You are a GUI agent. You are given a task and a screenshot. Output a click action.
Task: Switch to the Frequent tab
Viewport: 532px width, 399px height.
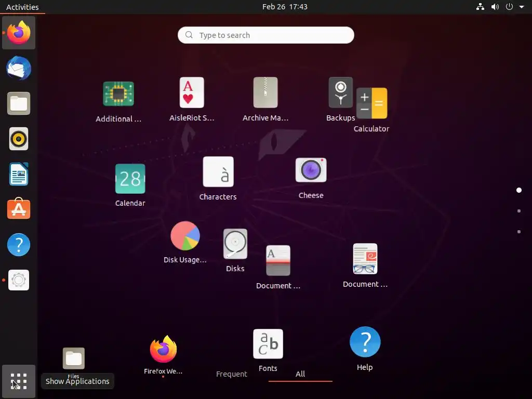pyautogui.click(x=232, y=374)
